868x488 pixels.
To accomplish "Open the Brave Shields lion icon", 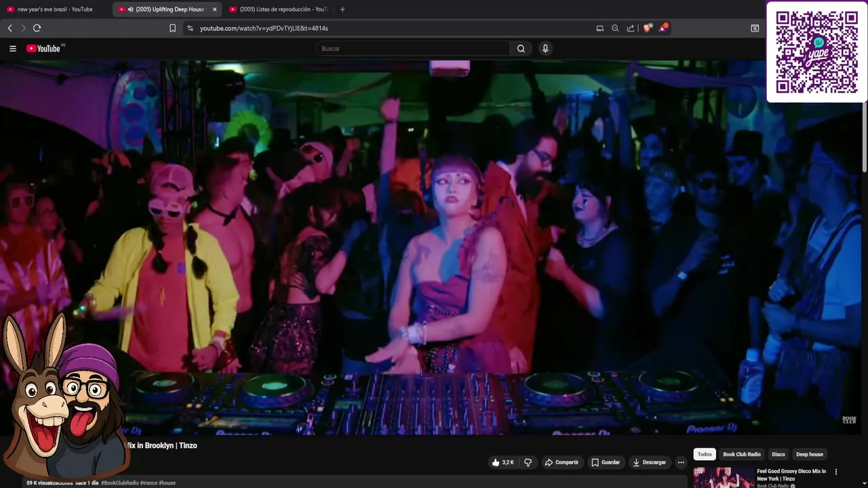I will tap(647, 28).
